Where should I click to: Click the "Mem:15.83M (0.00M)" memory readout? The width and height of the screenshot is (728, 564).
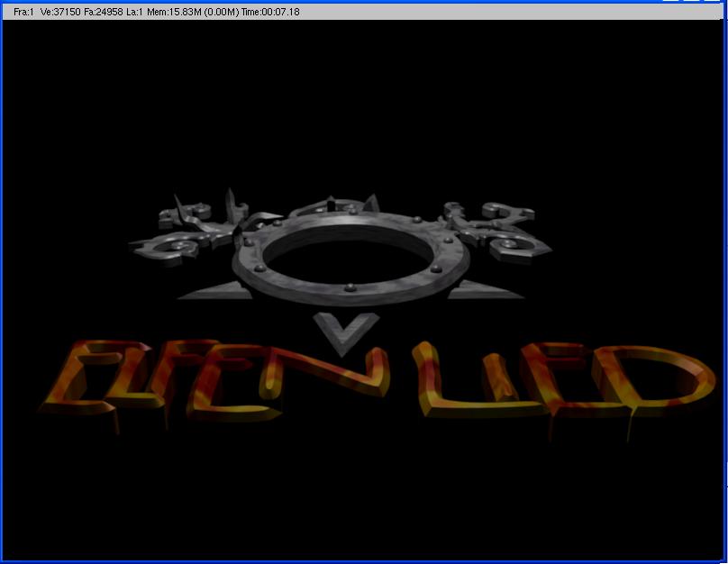(x=193, y=12)
